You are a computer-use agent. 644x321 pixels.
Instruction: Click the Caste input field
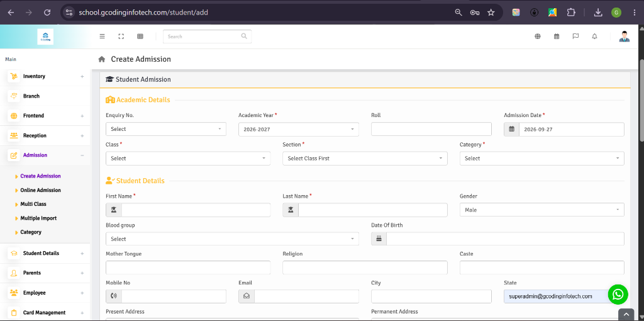click(541, 267)
